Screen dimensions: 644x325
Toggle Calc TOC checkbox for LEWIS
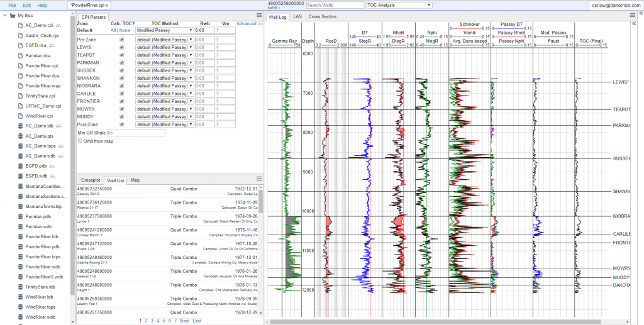coord(121,48)
